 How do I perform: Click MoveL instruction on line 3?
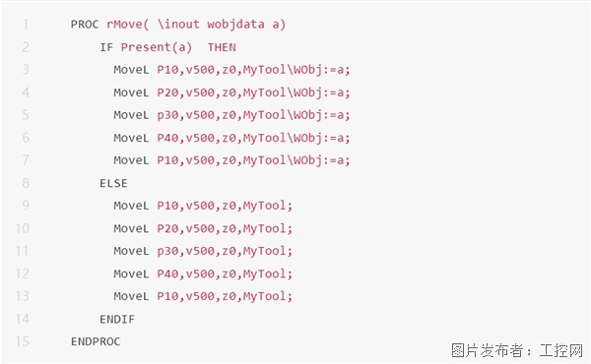pos(131,70)
